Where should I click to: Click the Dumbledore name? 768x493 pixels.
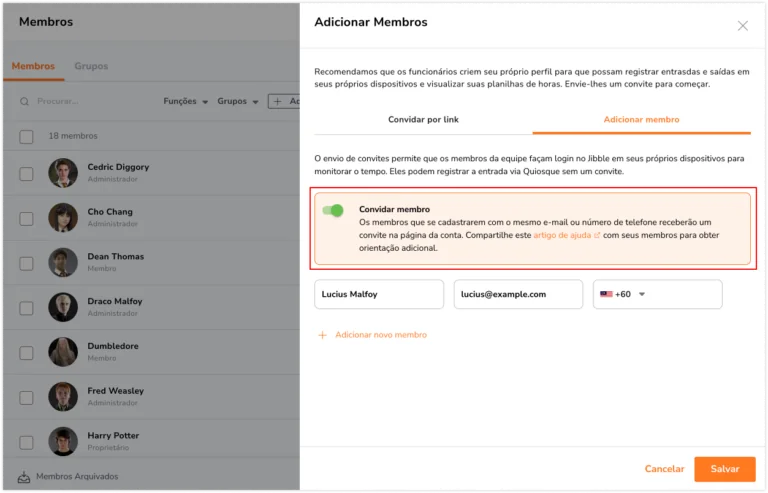pyautogui.click(x=113, y=346)
